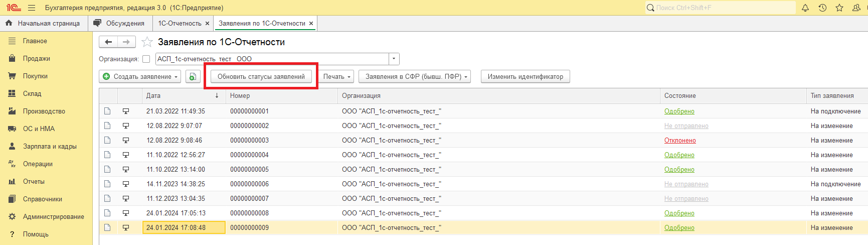Click Состояние column header
868x245 pixels.
pos(733,95)
